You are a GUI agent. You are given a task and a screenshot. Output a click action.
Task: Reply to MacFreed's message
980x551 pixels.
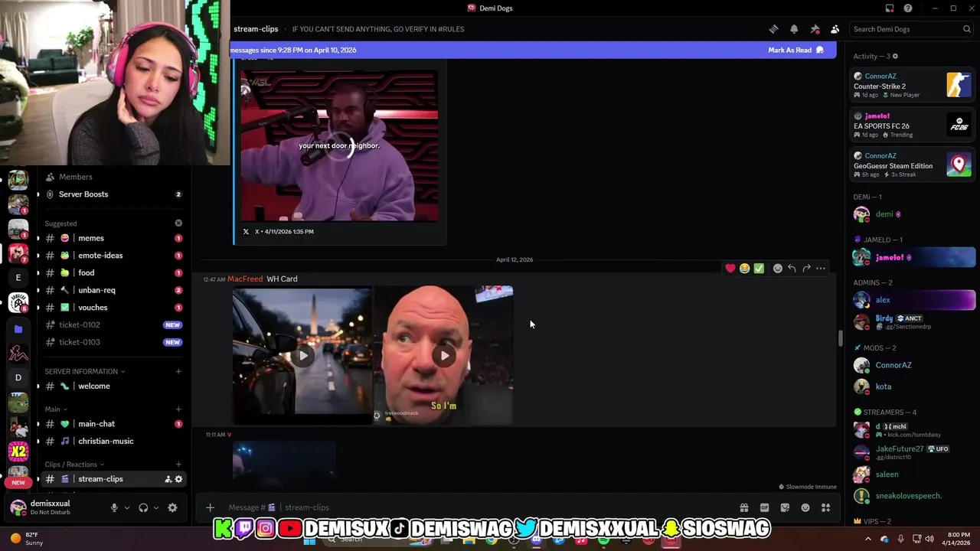tap(792, 269)
